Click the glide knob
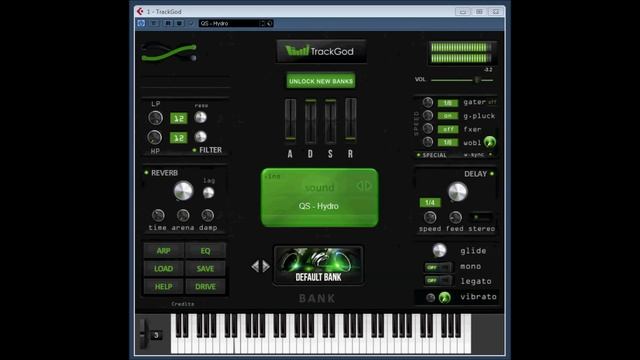Screen dimensions: 640x360 pos(439,250)
